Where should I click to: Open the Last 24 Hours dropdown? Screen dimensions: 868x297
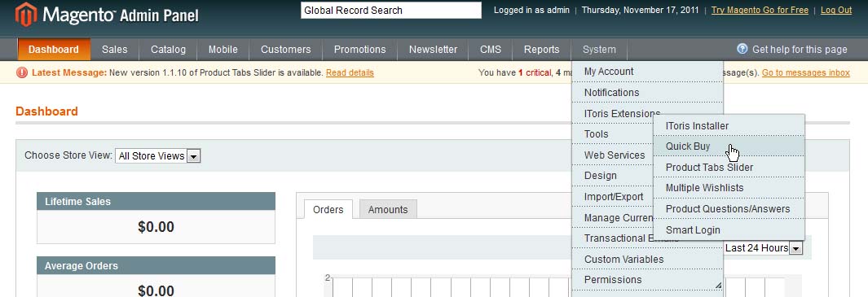(x=764, y=248)
